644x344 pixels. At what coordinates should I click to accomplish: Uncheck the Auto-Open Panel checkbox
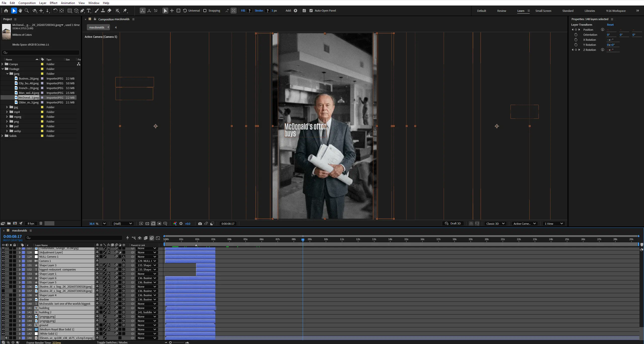[311, 11]
